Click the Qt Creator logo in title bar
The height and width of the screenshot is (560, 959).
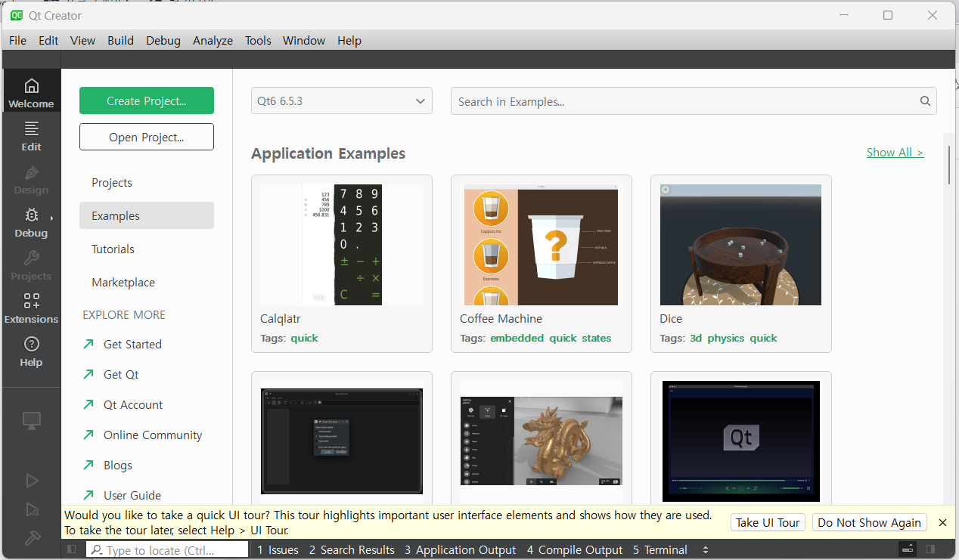click(17, 15)
